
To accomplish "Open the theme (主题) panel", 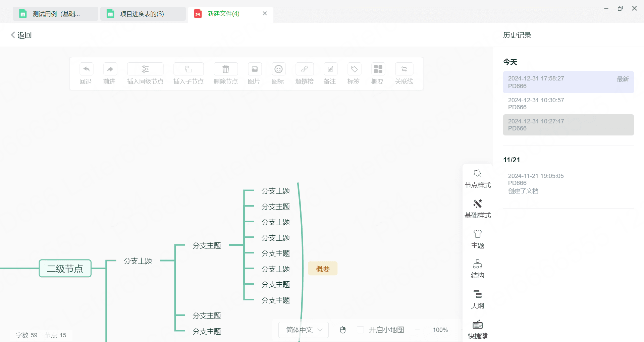I will point(478,239).
